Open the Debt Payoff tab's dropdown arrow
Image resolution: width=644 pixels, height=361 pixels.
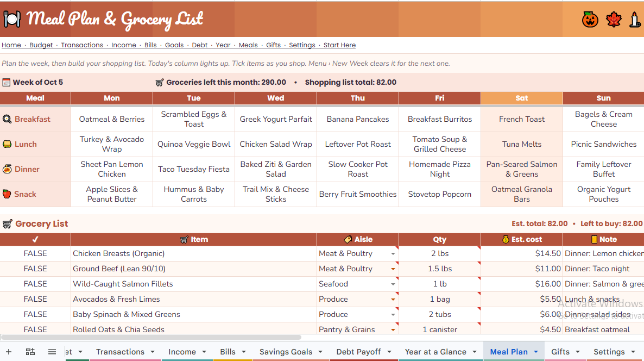click(x=389, y=352)
